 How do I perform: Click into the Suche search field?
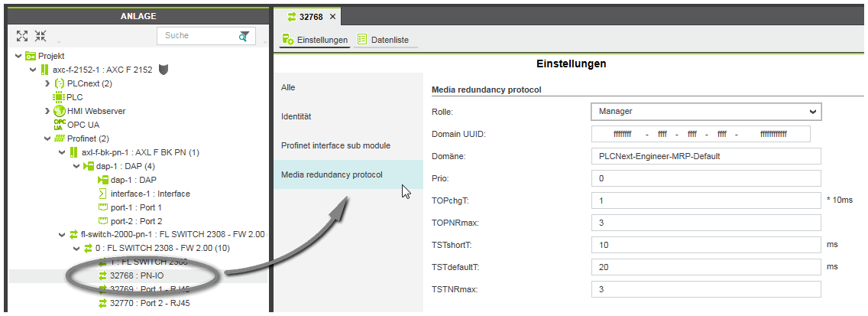point(197,36)
